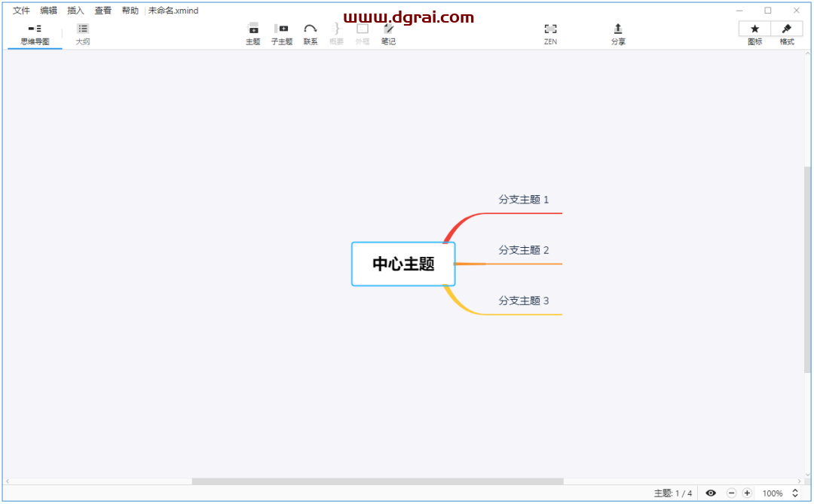Click the 主题: 1 / 4 topic count
The height and width of the screenshot is (504, 814).
tap(673, 493)
